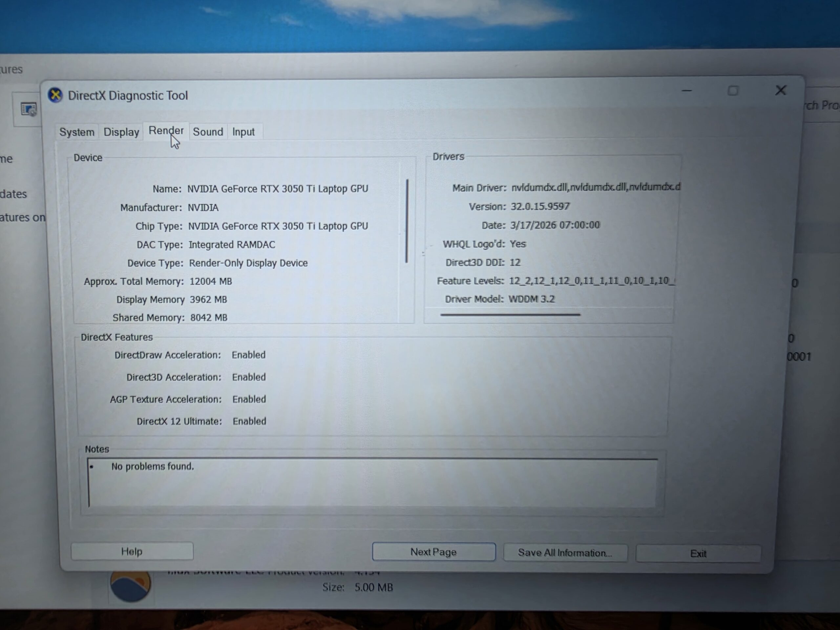Click Render-Only Display Device text
The height and width of the screenshot is (630, 840).
248,263
